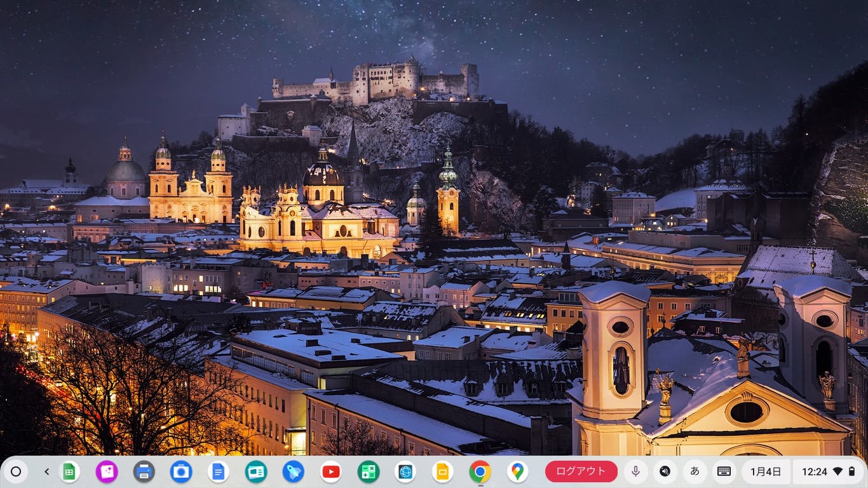Open the launcher circle button
This screenshot has width=868, height=488.
[16, 471]
